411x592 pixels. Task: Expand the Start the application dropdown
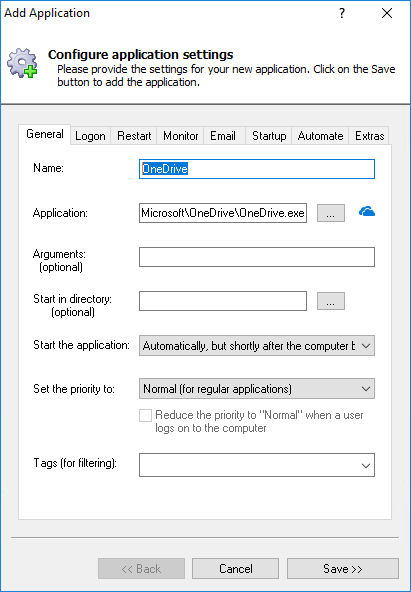tap(257, 345)
